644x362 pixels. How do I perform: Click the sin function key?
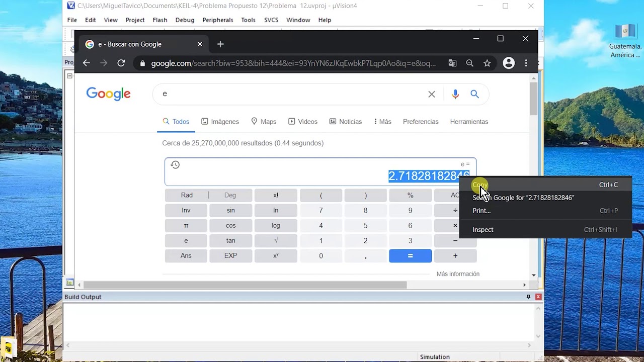[x=230, y=210]
